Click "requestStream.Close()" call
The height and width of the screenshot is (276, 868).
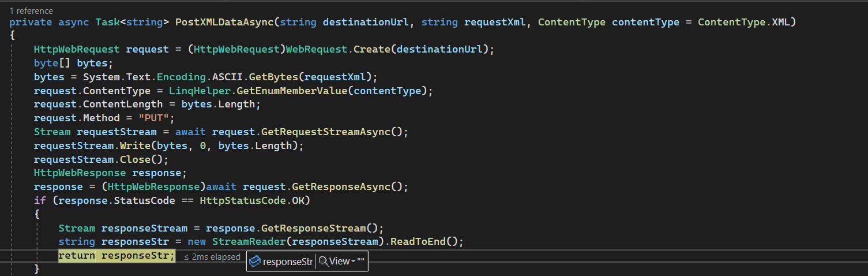(x=102, y=159)
